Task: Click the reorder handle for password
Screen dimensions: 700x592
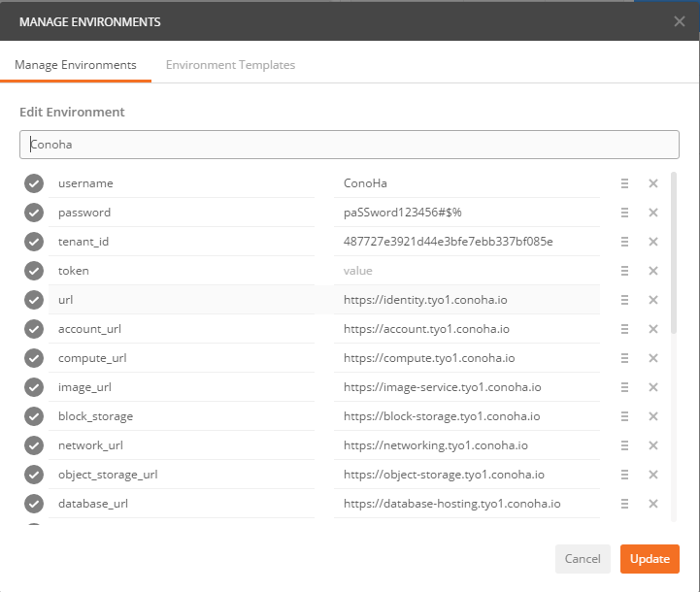Action: [x=624, y=213]
